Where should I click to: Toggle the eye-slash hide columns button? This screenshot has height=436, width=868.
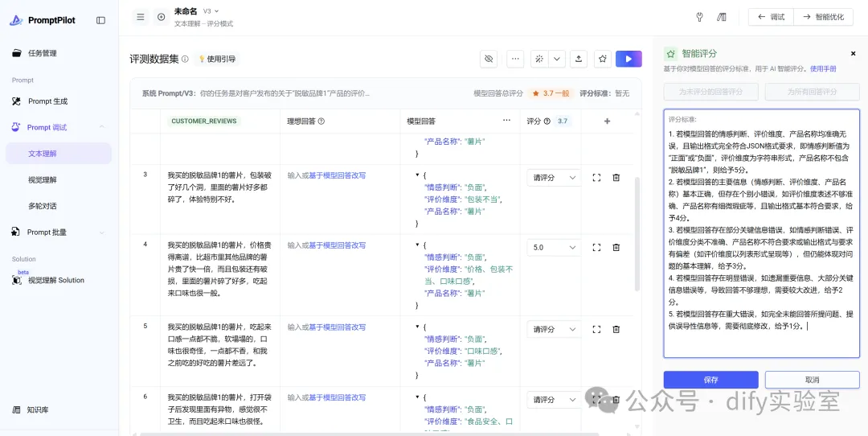488,59
